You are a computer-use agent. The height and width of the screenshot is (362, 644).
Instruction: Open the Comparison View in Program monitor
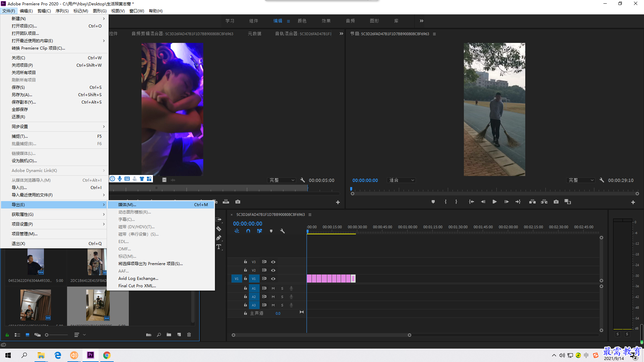(568, 202)
